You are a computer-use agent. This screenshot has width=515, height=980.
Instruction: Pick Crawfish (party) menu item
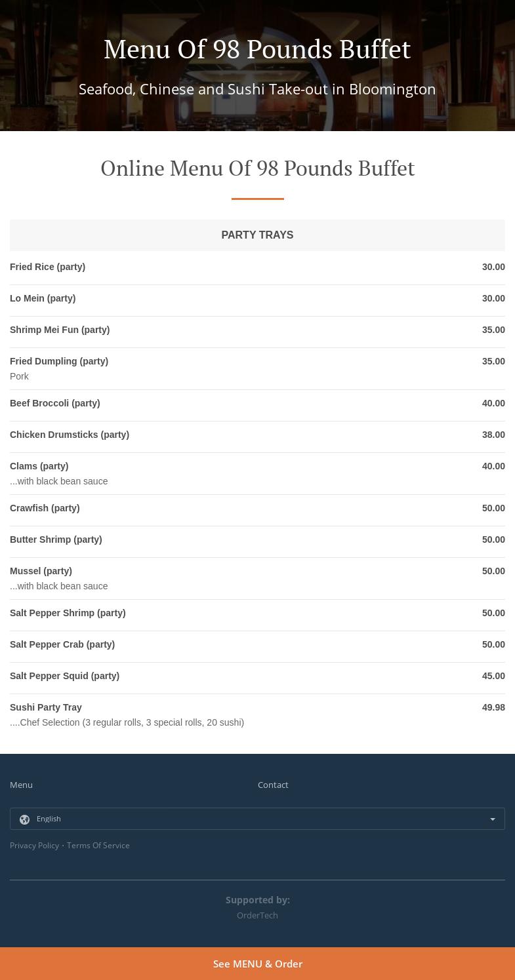[x=45, y=509]
